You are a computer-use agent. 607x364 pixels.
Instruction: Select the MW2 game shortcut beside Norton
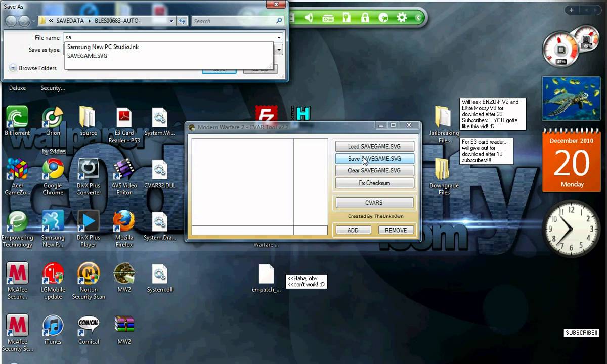point(124,278)
